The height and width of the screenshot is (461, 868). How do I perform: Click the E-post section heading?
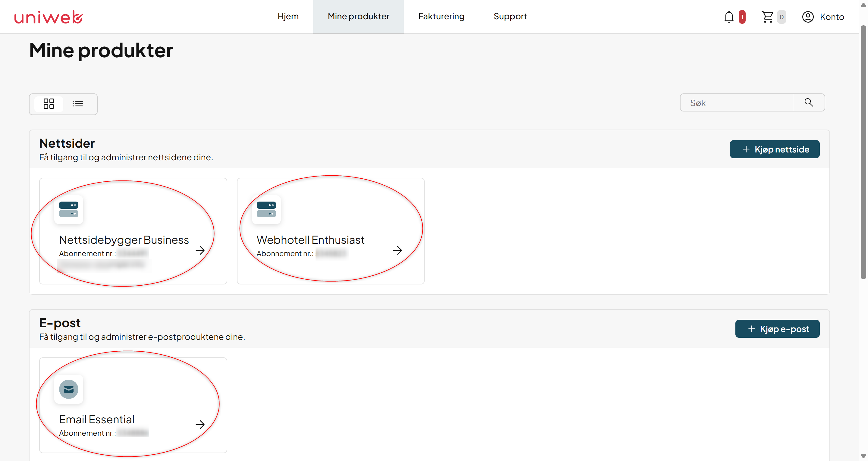point(60,323)
